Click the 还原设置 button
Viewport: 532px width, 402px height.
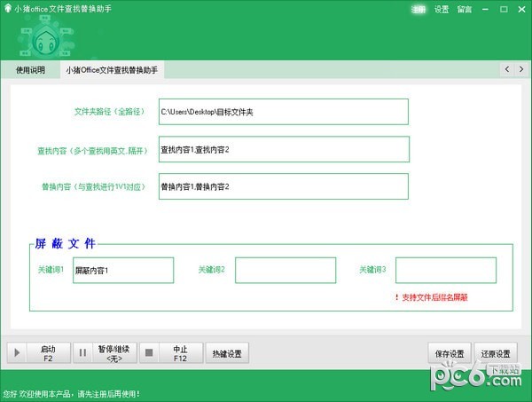(x=496, y=353)
